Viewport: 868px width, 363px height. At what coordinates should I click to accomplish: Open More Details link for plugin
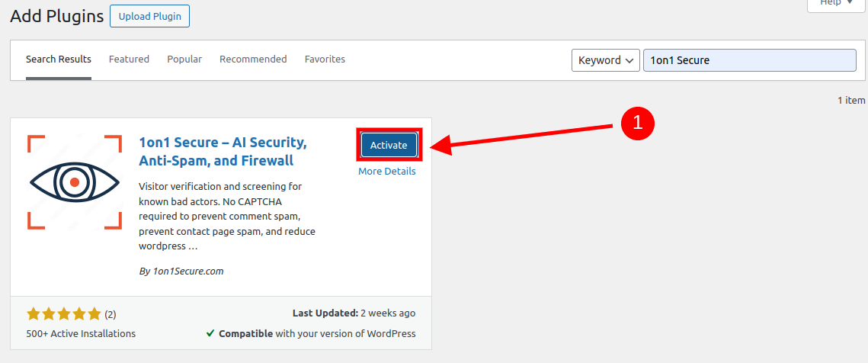[387, 172]
